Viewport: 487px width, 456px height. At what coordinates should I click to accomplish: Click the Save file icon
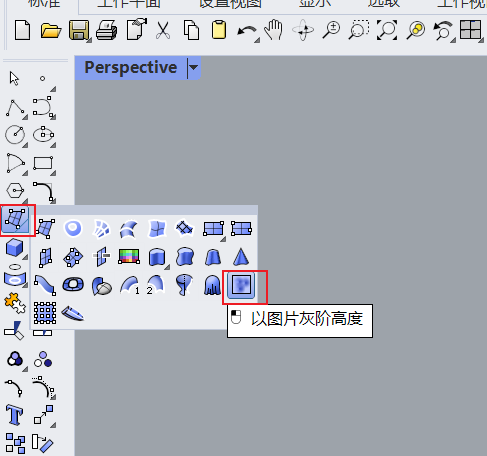pyautogui.click(x=79, y=30)
